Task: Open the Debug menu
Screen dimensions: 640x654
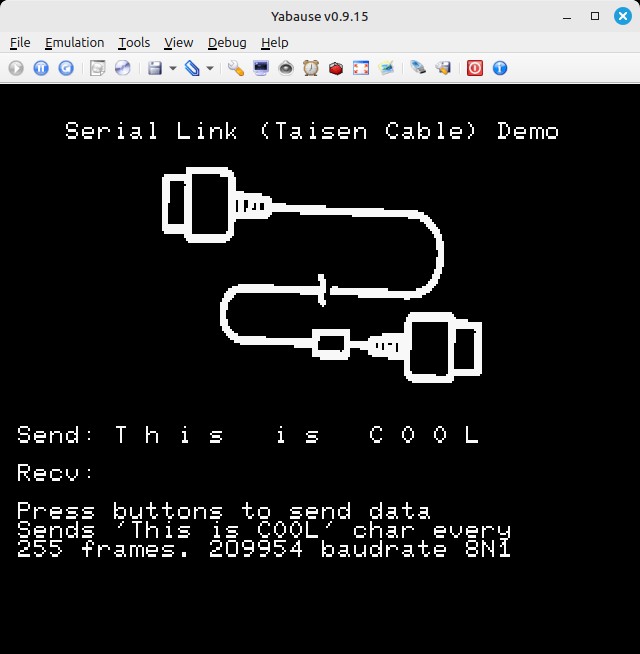Action: tap(227, 42)
